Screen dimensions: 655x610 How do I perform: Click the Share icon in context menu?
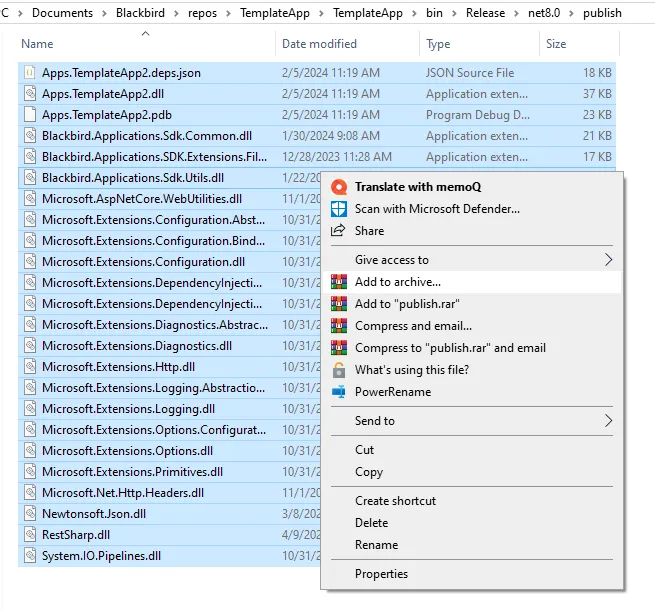(338, 231)
